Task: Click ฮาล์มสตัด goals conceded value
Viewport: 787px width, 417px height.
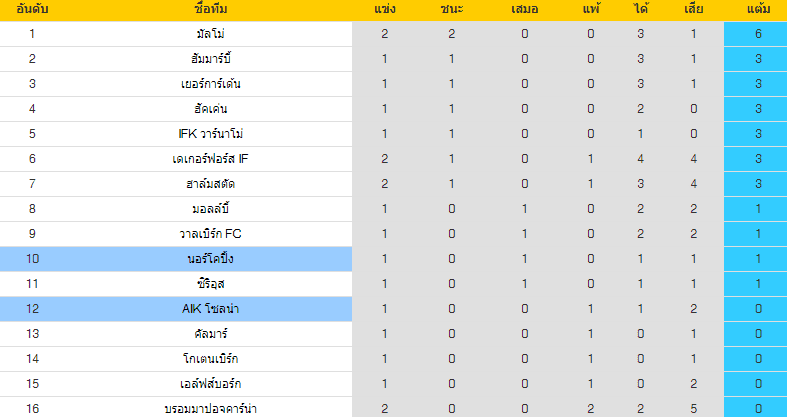Action: 693,184
